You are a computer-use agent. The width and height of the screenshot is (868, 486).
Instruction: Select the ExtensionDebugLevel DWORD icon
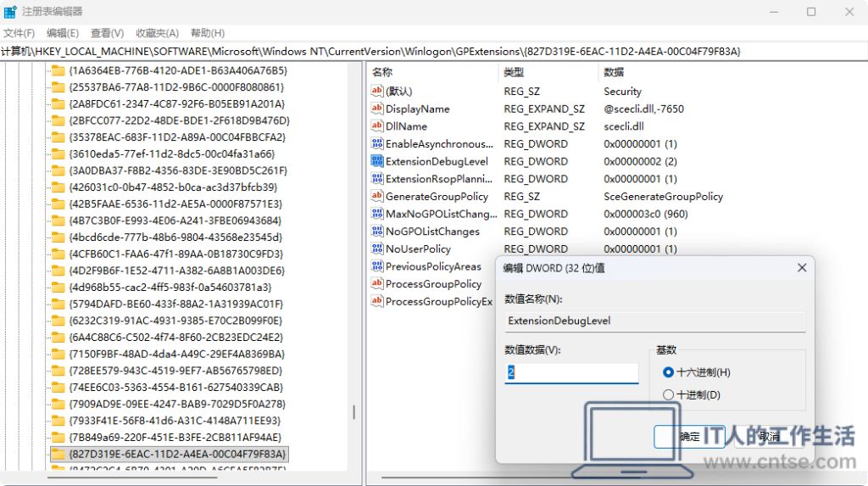pyautogui.click(x=377, y=161)
